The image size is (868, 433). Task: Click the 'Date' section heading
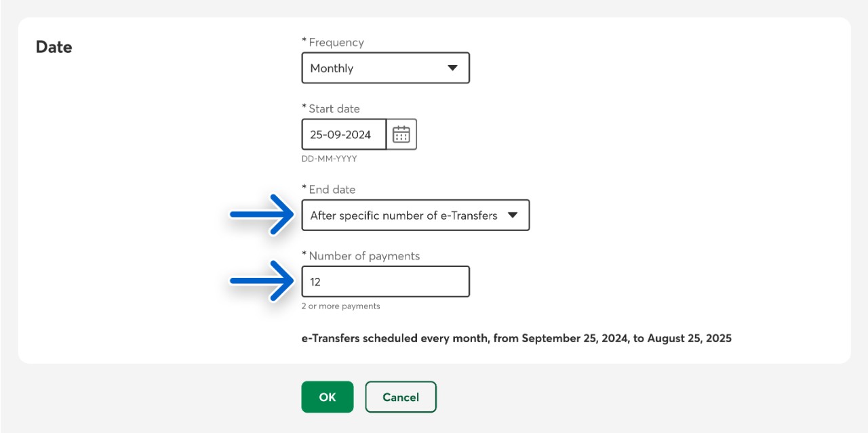pos(54,47)
